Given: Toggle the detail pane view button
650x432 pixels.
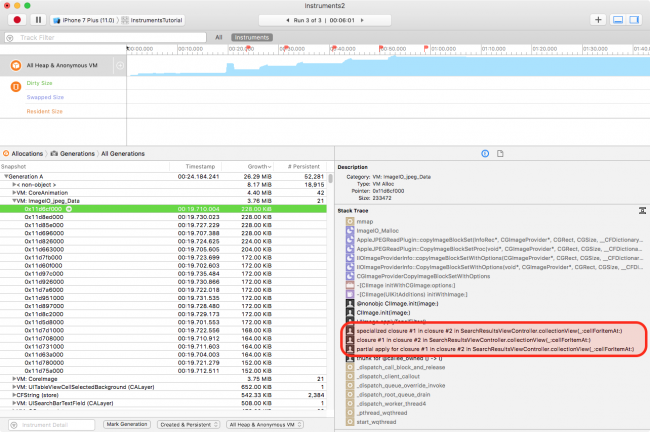Looking at the screenshot, I should (617, 19).
